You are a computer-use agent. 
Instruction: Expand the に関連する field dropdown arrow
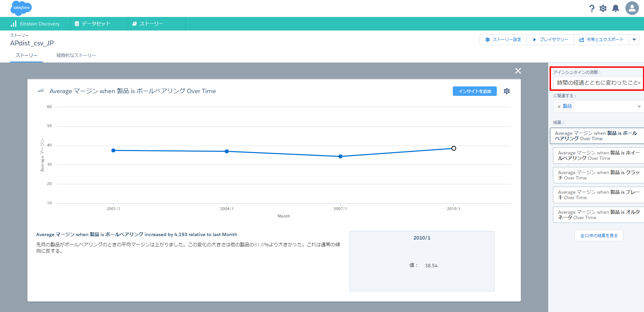coord(639,106)
